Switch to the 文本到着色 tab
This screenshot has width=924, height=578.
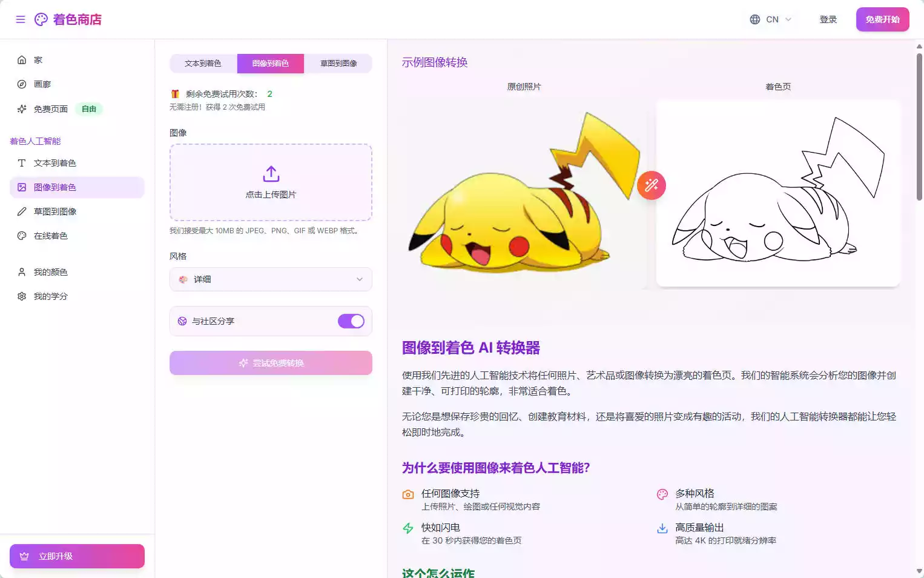[203, 64]
